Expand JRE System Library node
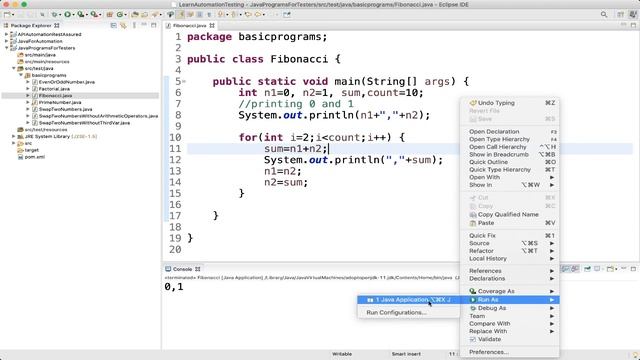The image size is (640, 360). [x=13, y=136]
